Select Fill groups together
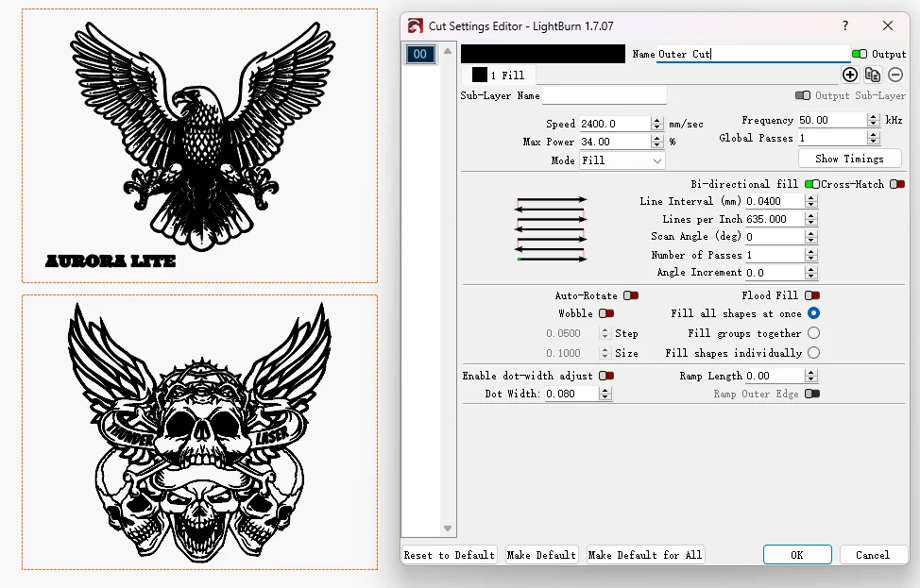Viewport: 920px width, 588px height. point(813,333)
